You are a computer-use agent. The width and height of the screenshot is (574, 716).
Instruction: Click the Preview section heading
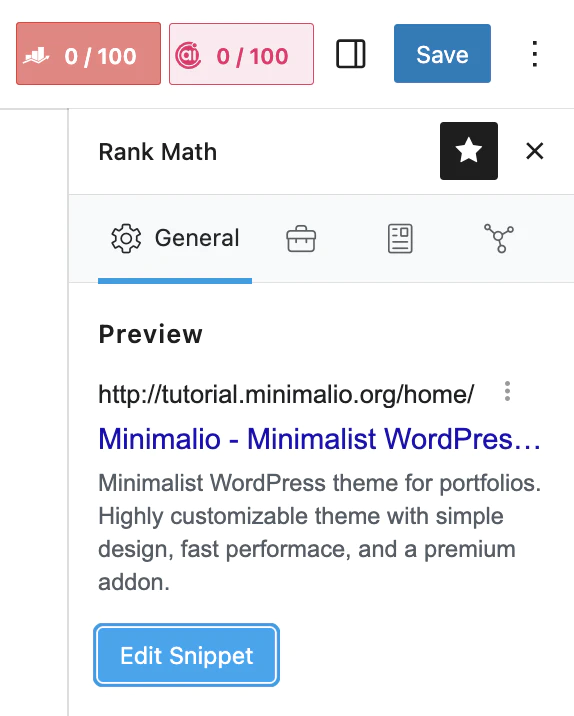coord(151,334)
